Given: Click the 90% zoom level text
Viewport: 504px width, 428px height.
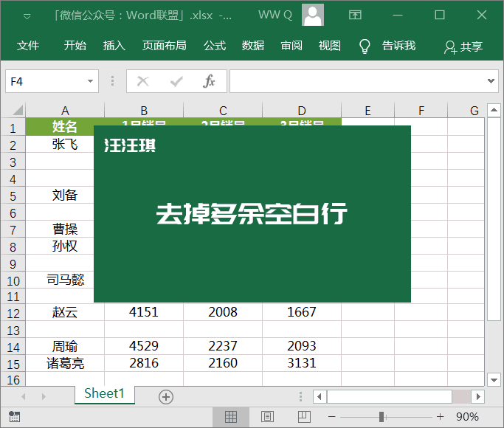Looking at the screenshot, I should (467, 417).
